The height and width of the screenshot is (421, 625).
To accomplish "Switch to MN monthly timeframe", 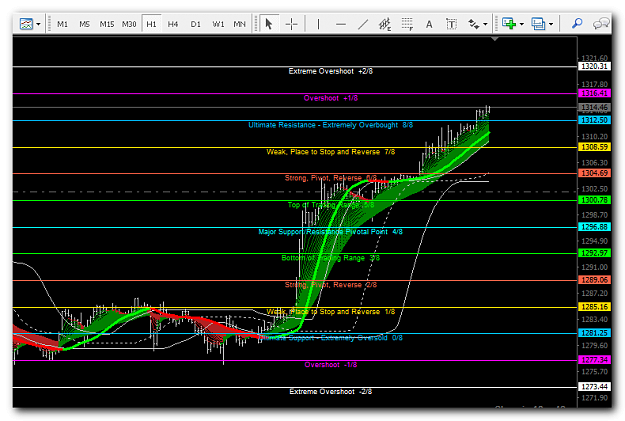I will (x=239, y=24).
